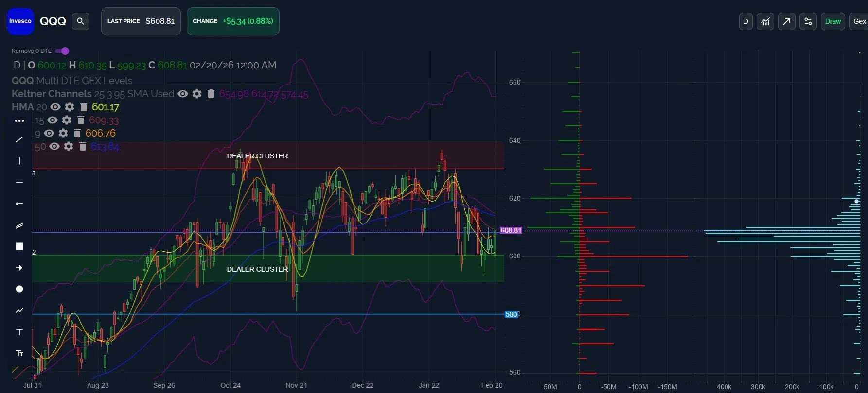Select the parallel channel drawing tool
Image resolution: width=868 pixels, height=393 pixels.
(19, 225)
